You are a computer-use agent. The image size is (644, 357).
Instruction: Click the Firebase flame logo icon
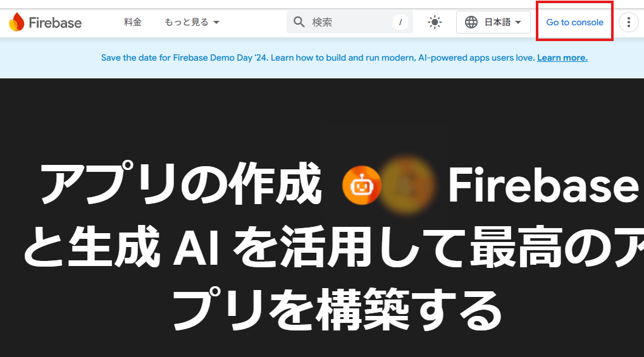(16, 21)
